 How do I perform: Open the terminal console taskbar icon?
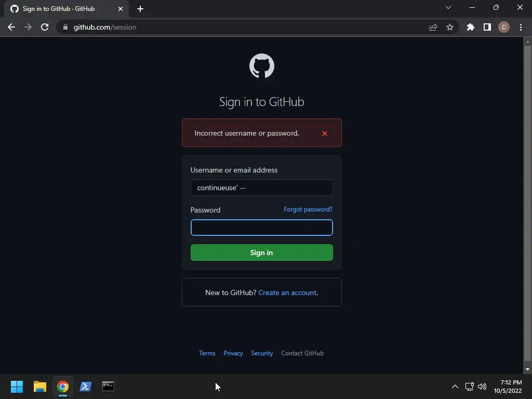pyautogui.click(x=108, y=387)
